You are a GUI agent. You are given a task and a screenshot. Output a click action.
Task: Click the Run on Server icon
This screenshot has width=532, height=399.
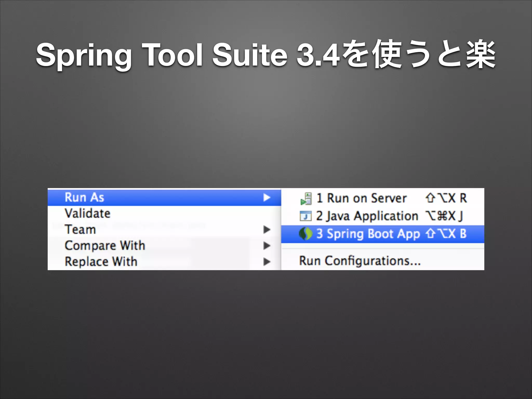point(306,199)
